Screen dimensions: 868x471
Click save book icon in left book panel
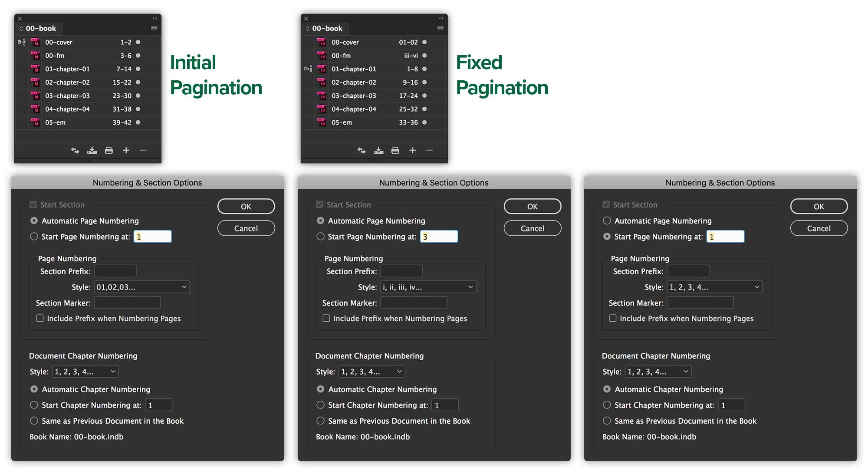[x=92, y=150]
